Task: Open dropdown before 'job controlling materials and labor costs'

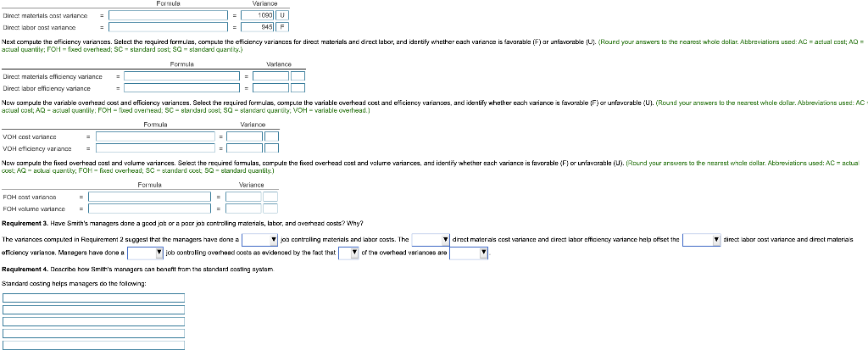Action: pos(260,240)
